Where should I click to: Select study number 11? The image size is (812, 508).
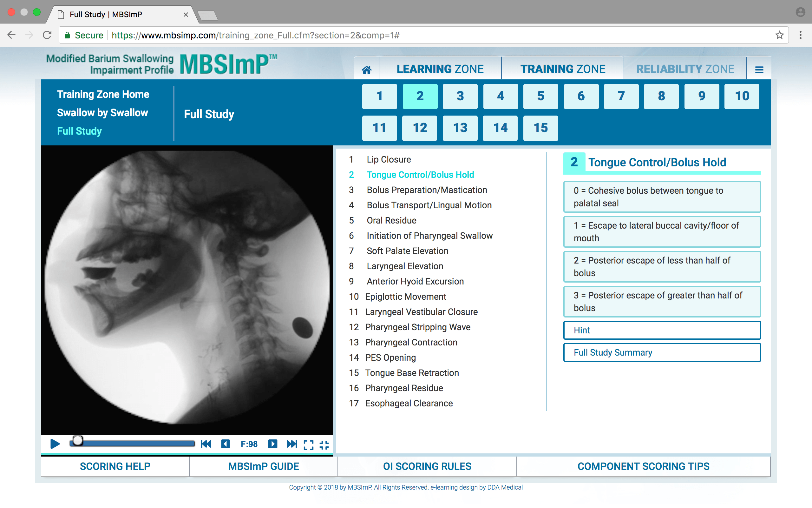pos(379,128)
